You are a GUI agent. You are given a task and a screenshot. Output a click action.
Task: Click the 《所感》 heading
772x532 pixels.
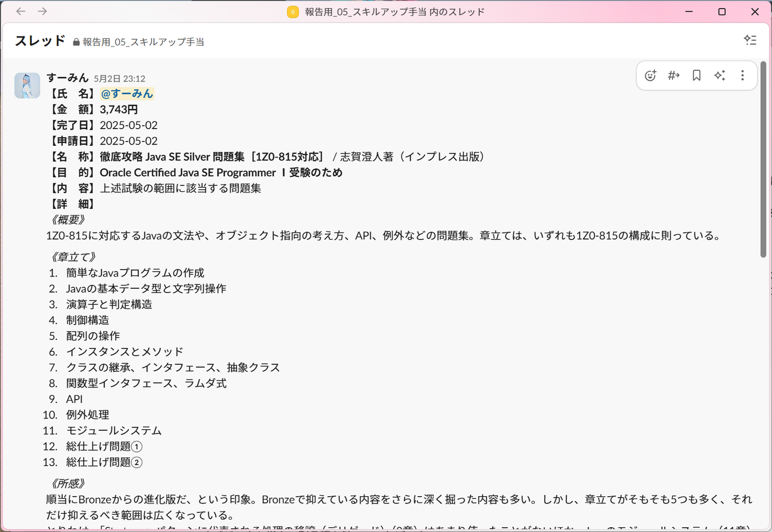[x=67, y=484]
